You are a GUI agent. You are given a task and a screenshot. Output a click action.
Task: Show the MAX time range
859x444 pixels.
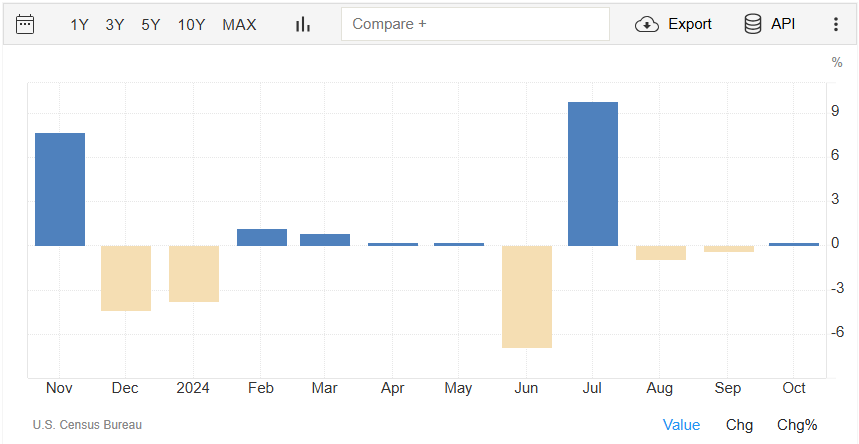click(x=239, y=24)
